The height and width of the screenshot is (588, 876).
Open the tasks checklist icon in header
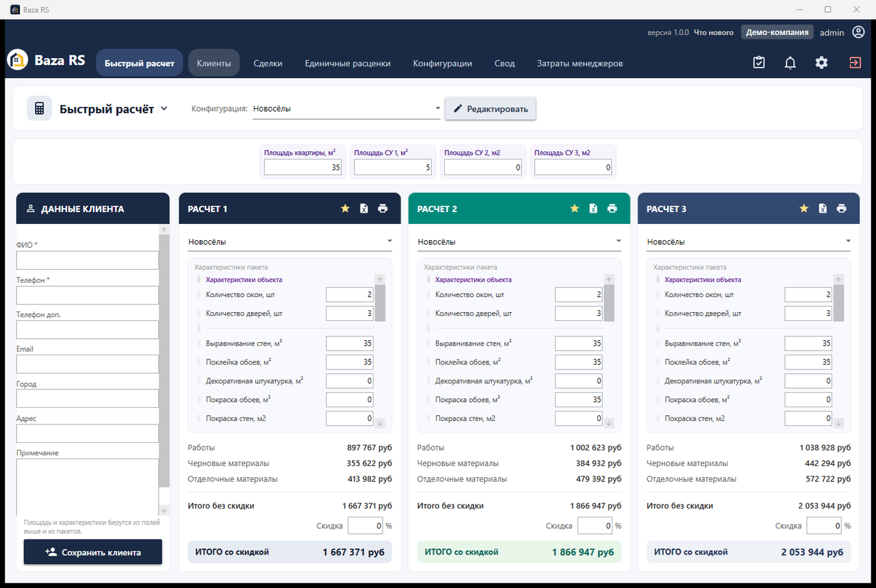[x=759, y=63]
